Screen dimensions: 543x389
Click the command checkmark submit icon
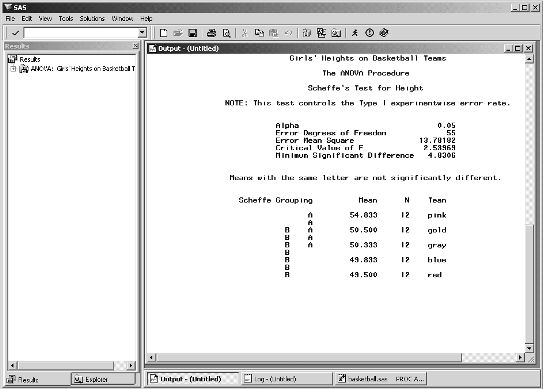point(15,33)
